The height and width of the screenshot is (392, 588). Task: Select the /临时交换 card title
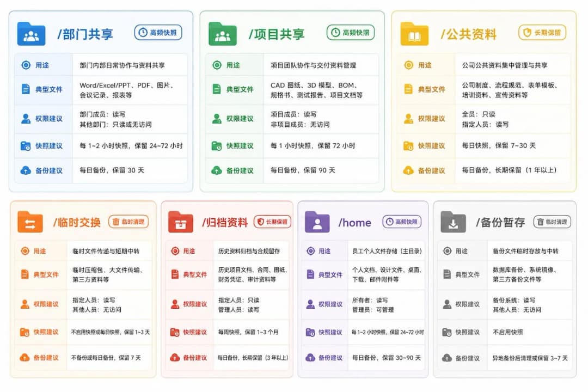[x=77, y=223]
